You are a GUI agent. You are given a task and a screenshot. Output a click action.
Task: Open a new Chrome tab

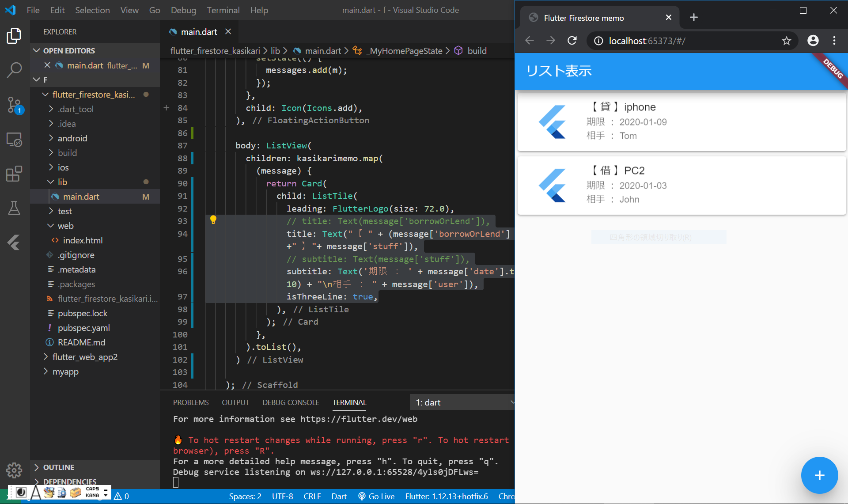[693, 17]
